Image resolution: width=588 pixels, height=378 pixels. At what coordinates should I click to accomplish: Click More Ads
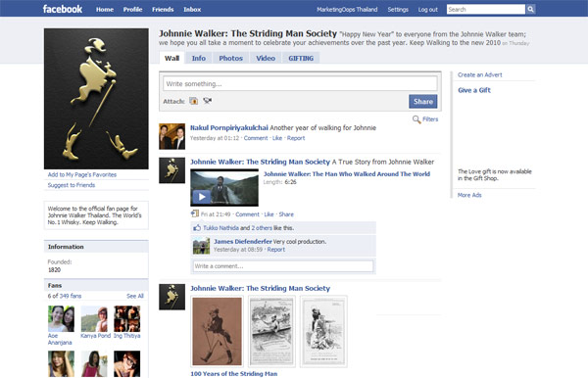469,195
